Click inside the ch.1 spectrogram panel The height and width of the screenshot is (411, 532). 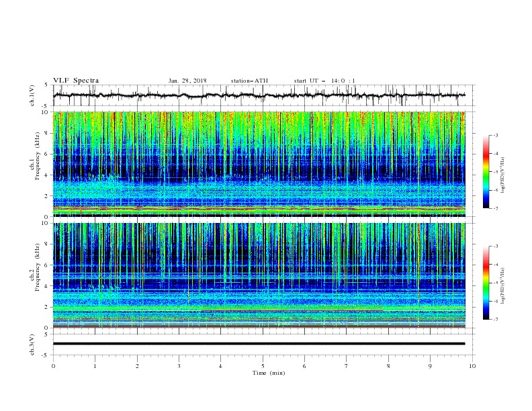[259, 164]
